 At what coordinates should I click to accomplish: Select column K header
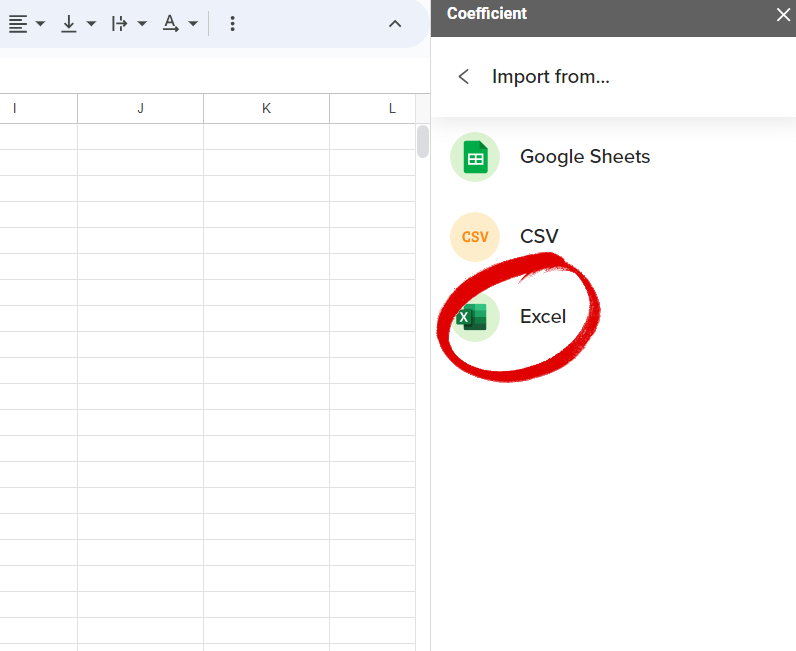(x=267, y=109)
